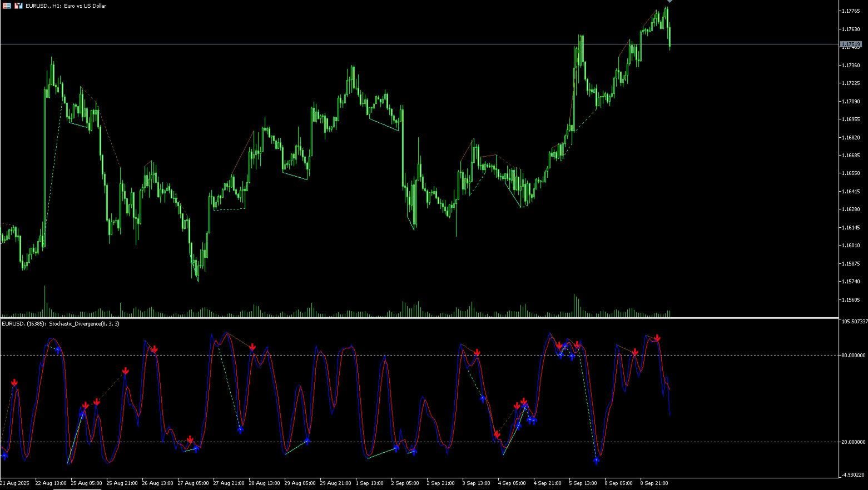The width and height of the screenshot is (868, 490).
Task: Click price scale value 1.17090
Action: (x=852, y=102)
